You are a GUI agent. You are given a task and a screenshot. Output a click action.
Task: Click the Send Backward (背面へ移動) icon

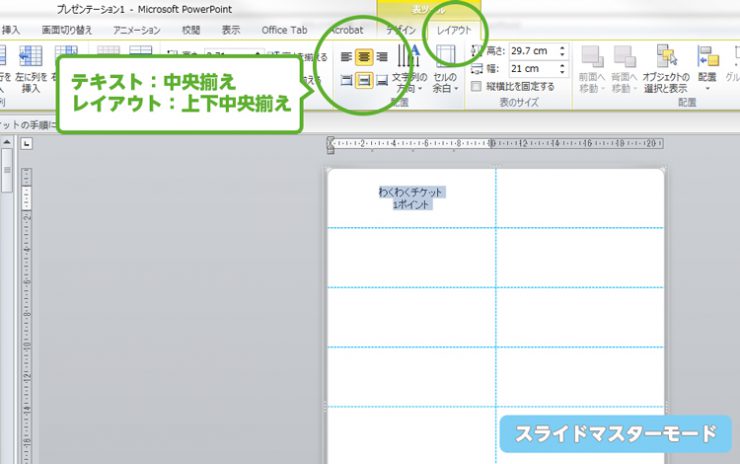(624, 57)
